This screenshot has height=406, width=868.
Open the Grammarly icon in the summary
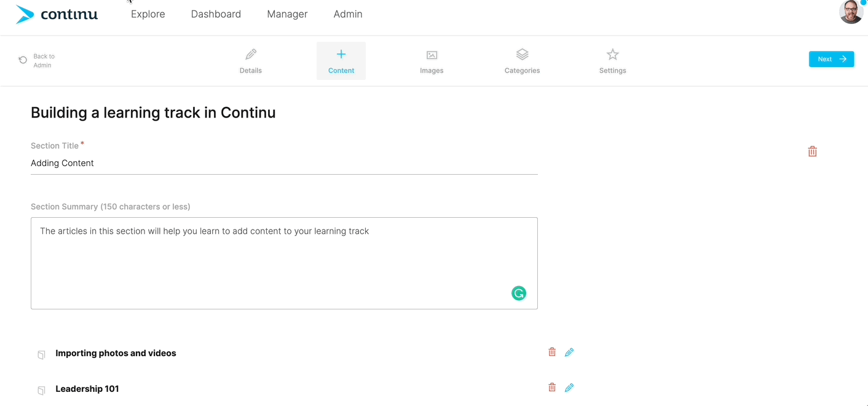click(x=519, y=293)
